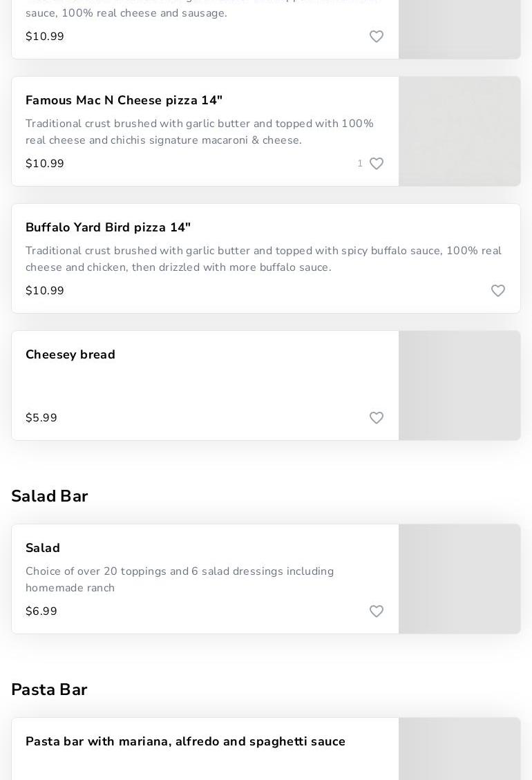Like the Cheesey bread item

377,418
